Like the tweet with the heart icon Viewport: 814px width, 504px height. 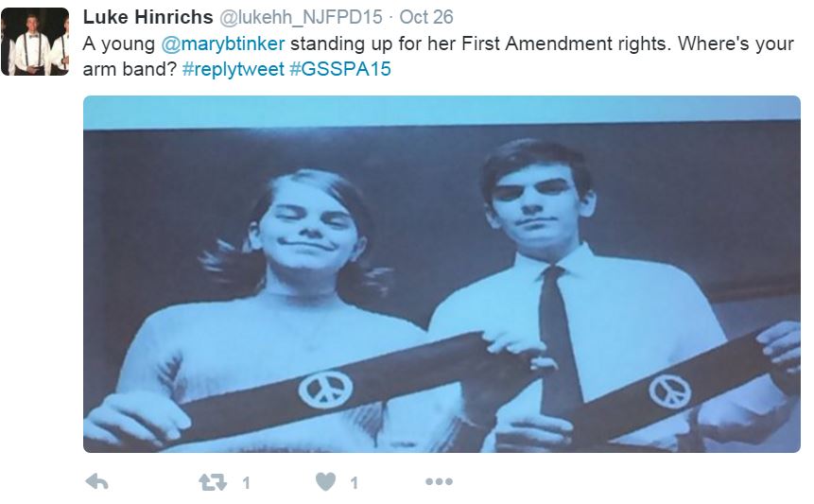click(326, 481)
